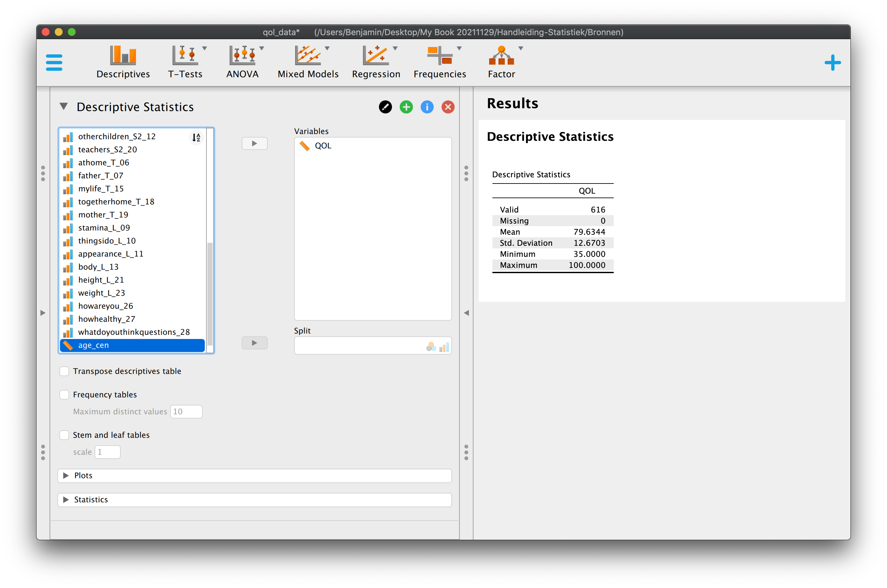Screen dimensions: 887x588
Task: Enable Transpose descriptives table checkbox
Action: point(64,371)
